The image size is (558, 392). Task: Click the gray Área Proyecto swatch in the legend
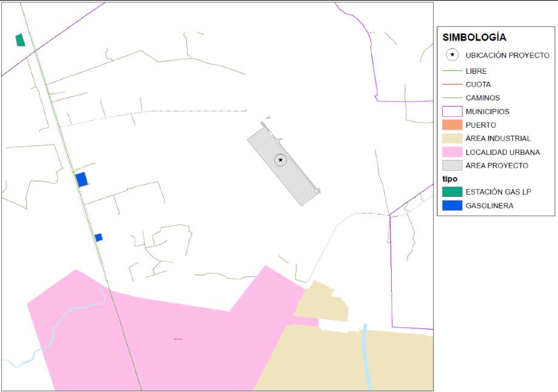point(452,165)
